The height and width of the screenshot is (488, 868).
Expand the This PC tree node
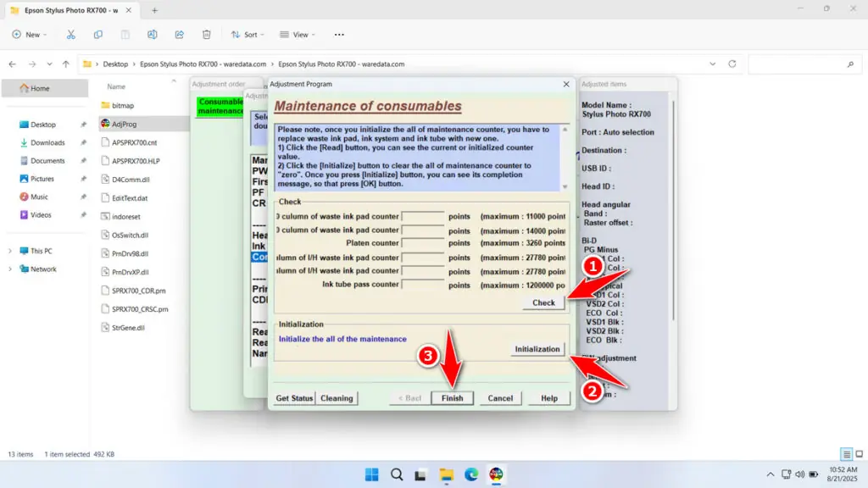(10, 251)
